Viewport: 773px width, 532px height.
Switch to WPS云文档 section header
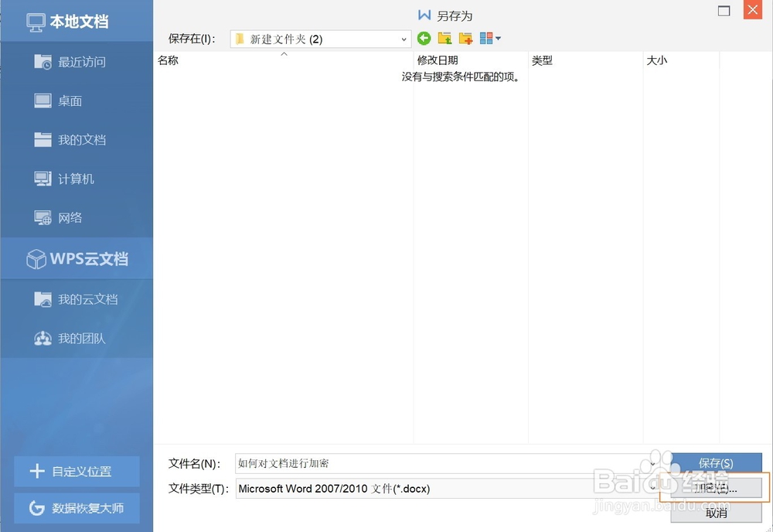pyautogui.click(x=77, y=258)
